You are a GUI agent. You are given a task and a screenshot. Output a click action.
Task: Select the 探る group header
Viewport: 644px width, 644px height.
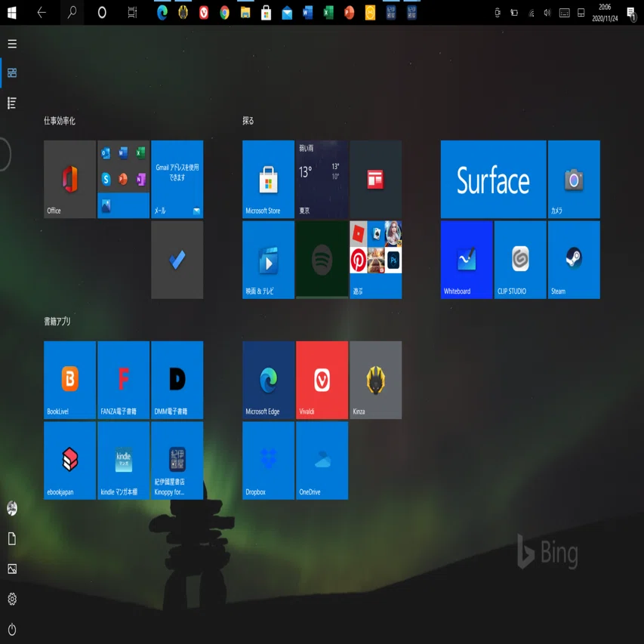[x=248, y=121]
